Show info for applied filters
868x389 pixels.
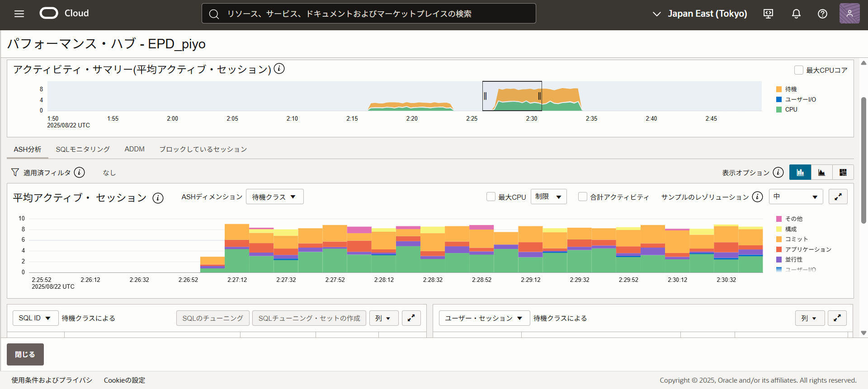click(x=79, y=172)
